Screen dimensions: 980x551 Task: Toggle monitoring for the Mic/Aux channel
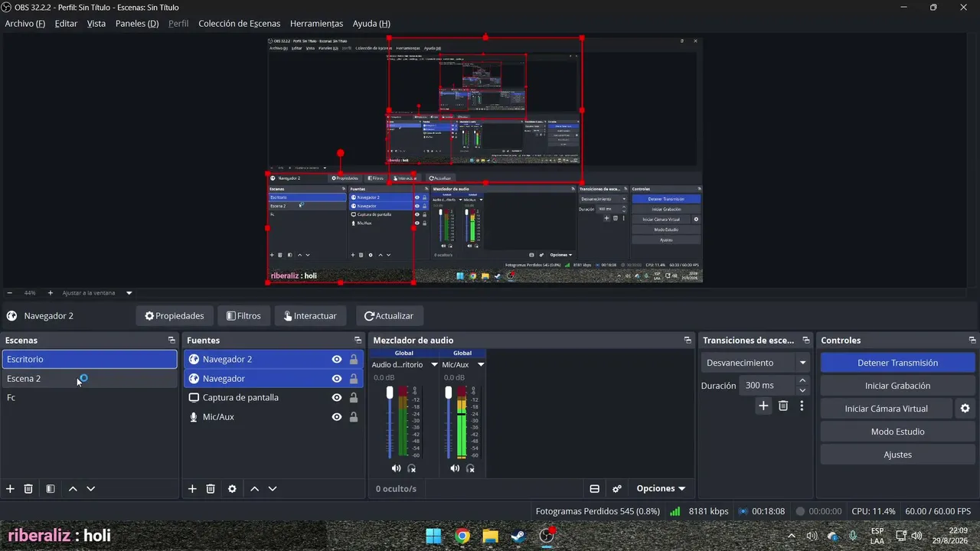coord(471,468)
